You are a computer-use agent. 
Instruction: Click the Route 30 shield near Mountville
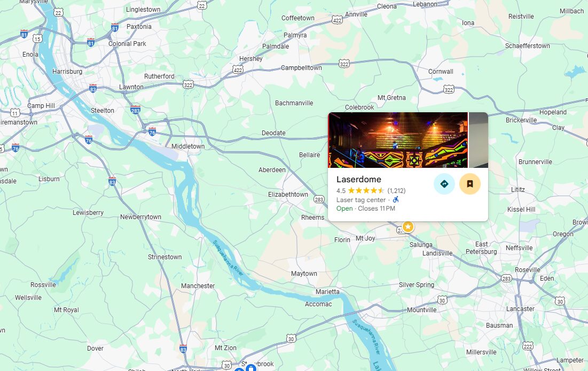(442, 300)
